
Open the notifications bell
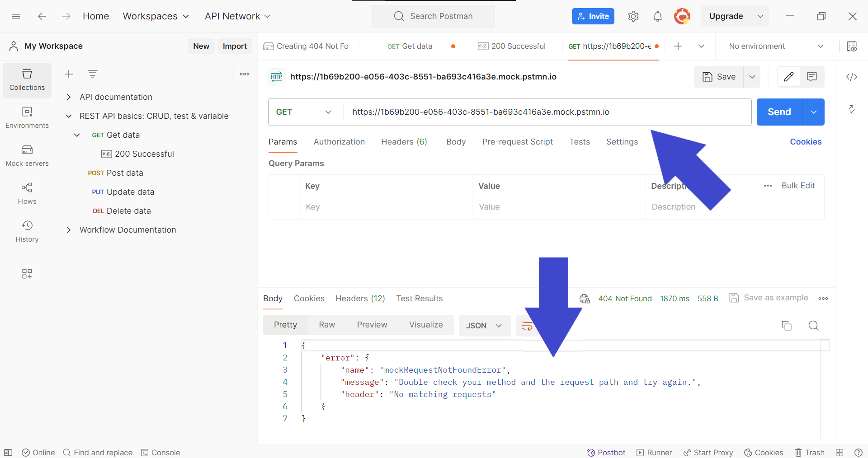[658, 16]
